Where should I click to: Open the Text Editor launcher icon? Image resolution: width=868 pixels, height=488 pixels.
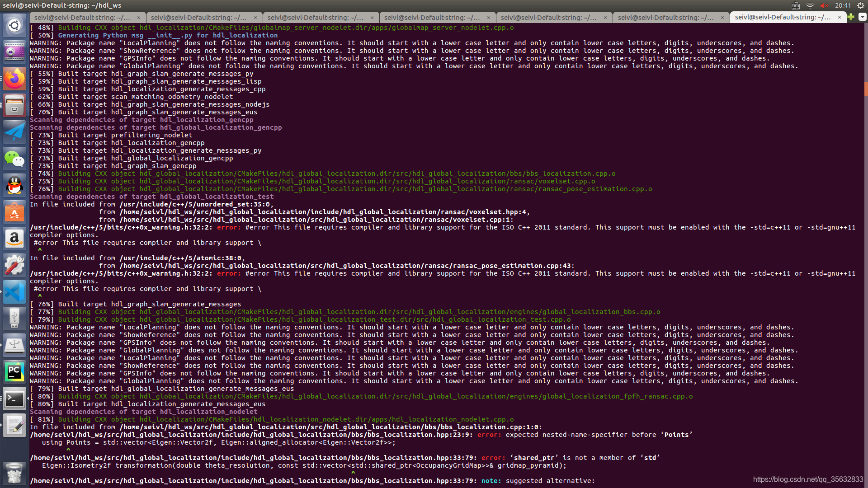coord(14,425)
